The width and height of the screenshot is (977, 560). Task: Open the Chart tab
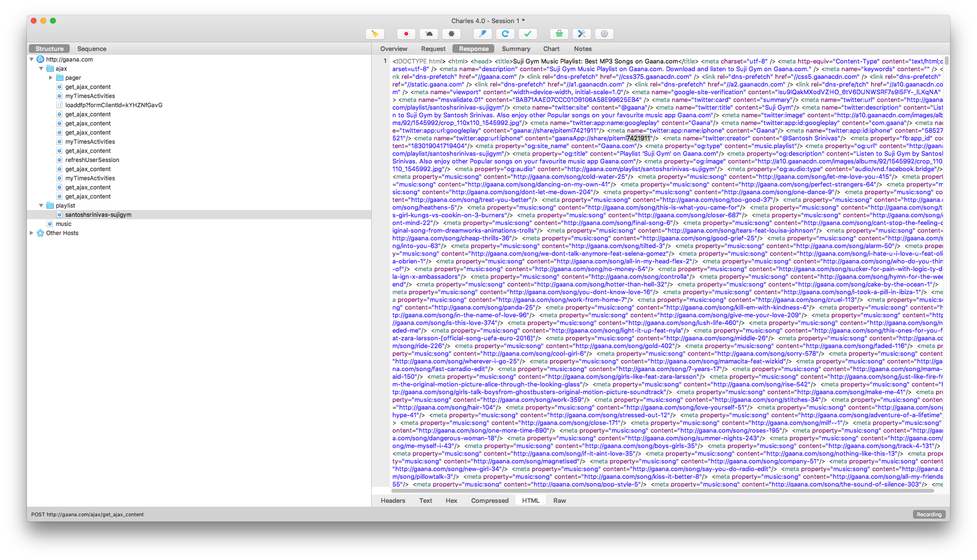click(551, 49)
